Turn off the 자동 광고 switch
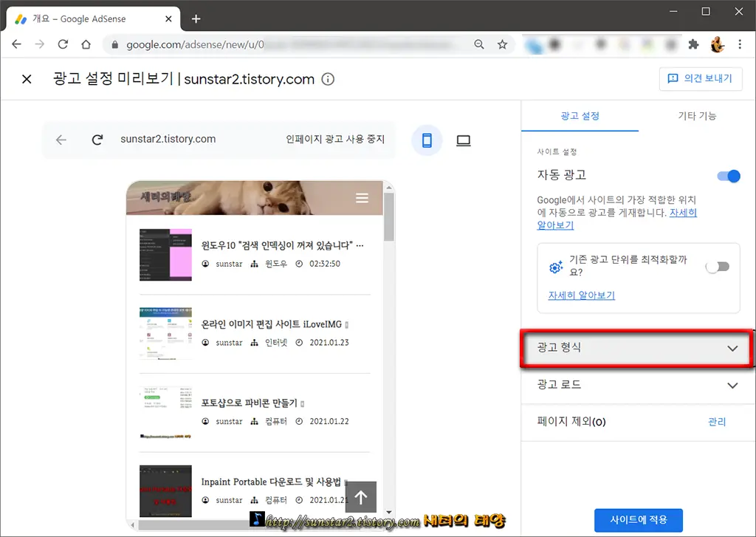 pos(728,176)
